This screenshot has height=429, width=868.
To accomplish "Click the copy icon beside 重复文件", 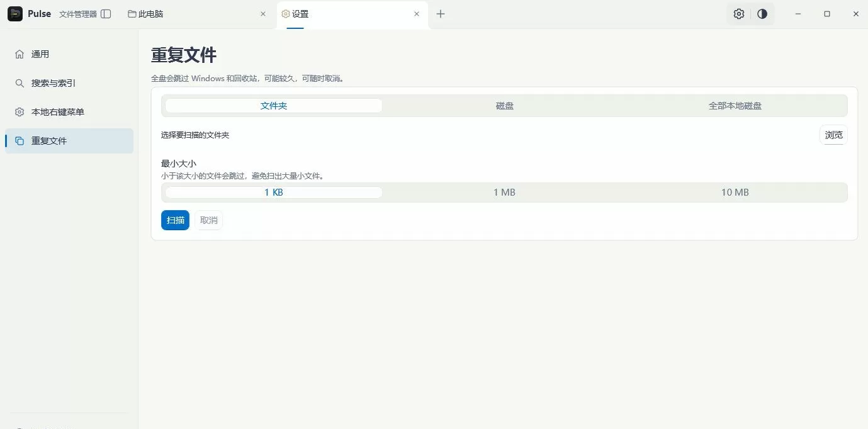I will click(x=20, y=141).
